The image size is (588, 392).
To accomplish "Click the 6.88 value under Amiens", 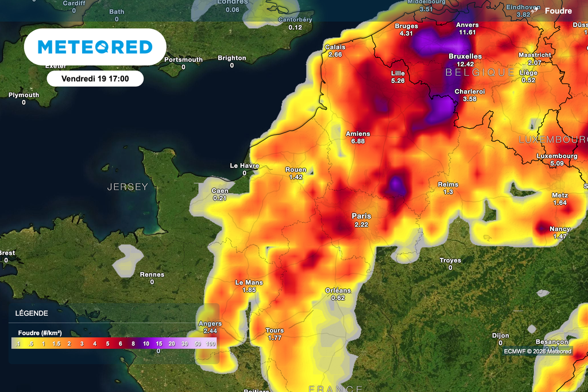I will coord(358,141).
